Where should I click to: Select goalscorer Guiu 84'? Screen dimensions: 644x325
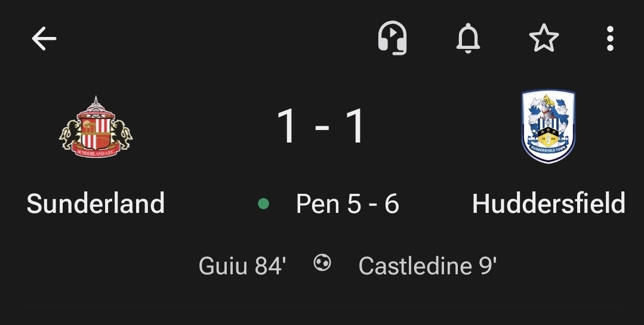tap(242, 266)
